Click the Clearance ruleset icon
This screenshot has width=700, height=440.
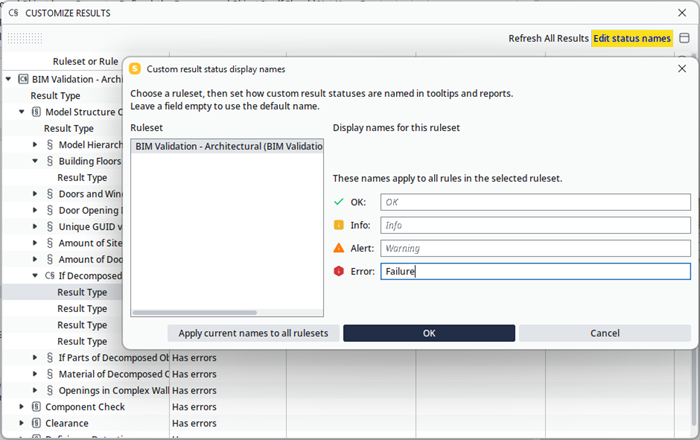pyautogui.click(x=37, y=423)
